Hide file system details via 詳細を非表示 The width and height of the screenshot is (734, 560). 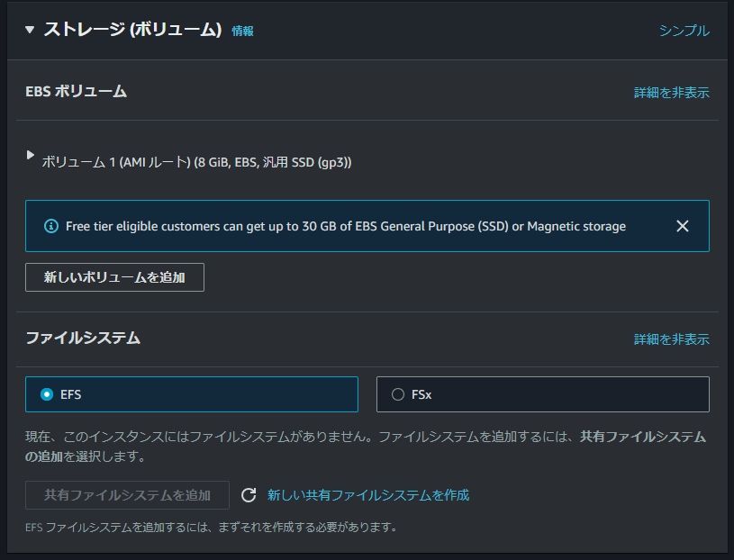coord(671,339)
